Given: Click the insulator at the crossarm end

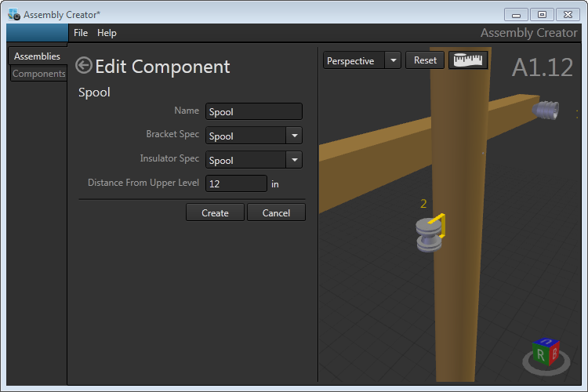Looking at the screenshot, I should tap(547, 111).
